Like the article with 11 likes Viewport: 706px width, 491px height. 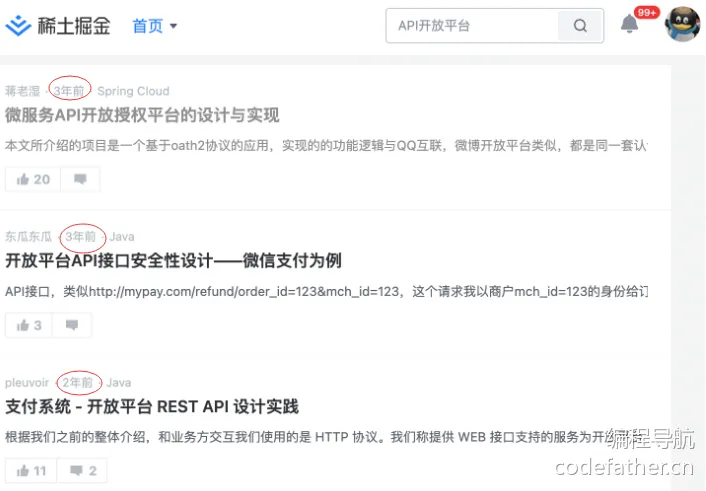coord(31,471)
